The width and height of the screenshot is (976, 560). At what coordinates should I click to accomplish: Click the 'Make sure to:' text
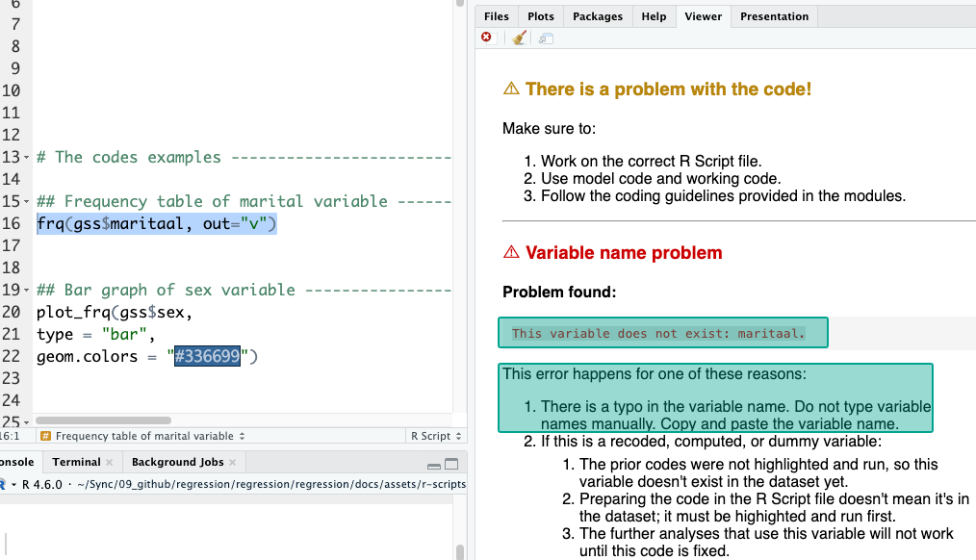[x=549, y=129]
